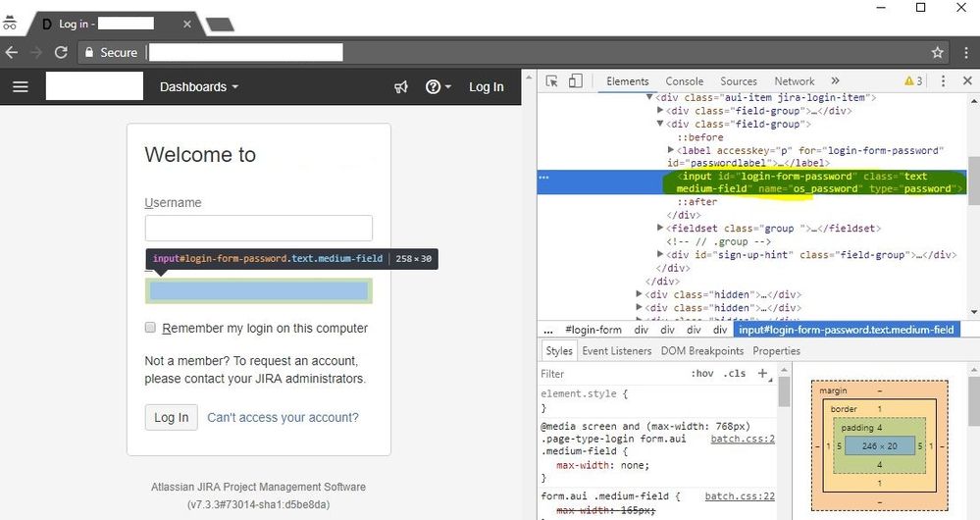This screenshot has height=520, width=980.
Task: Toggle the .cls class editor
Action: [735, 374]
